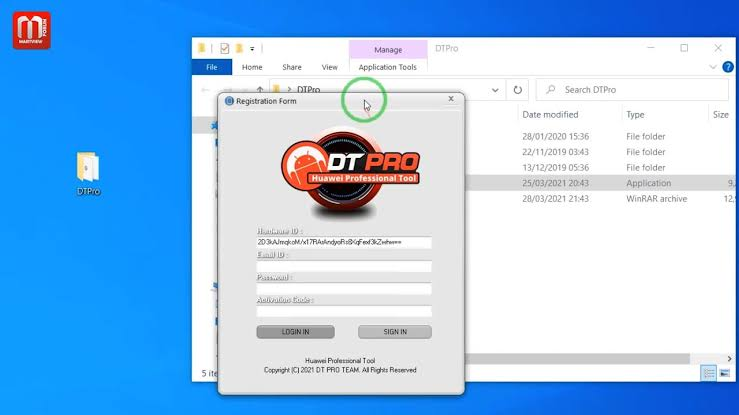Expand the ribbon with the chevron
The height and width of the screenshot is (415, 739).
713,67
